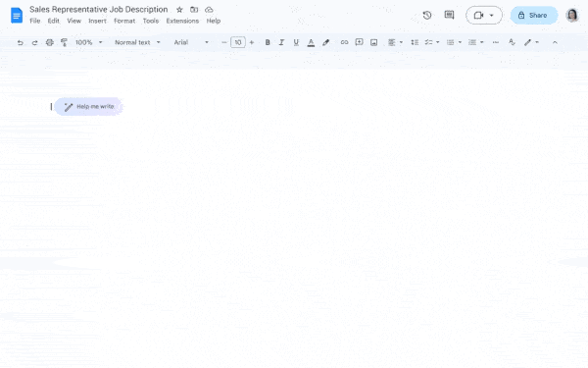Rename the document title field
Viewport: 588px width, 368px height.
click(99, 10)
